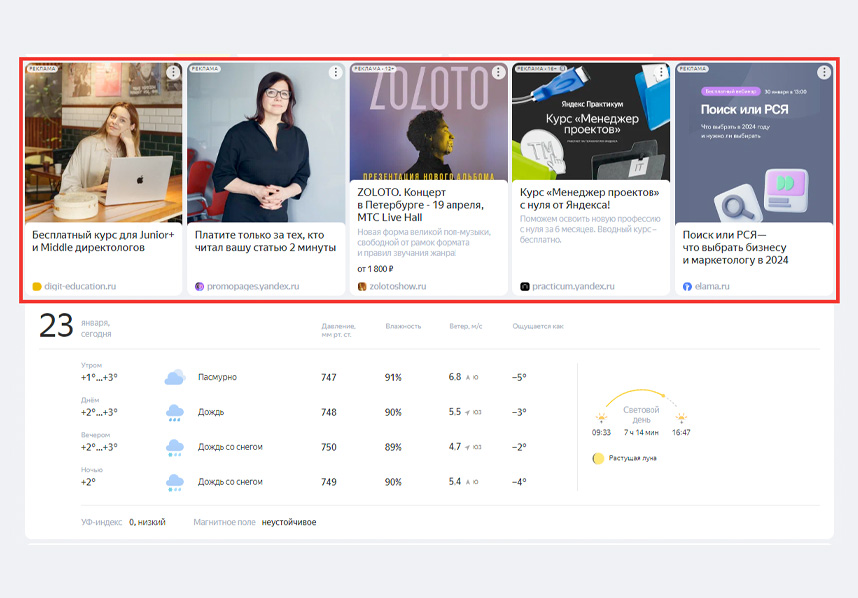Click ad description "Поможем освоить новую профессию"
The image size is (858, 598).
click(590, 229)
